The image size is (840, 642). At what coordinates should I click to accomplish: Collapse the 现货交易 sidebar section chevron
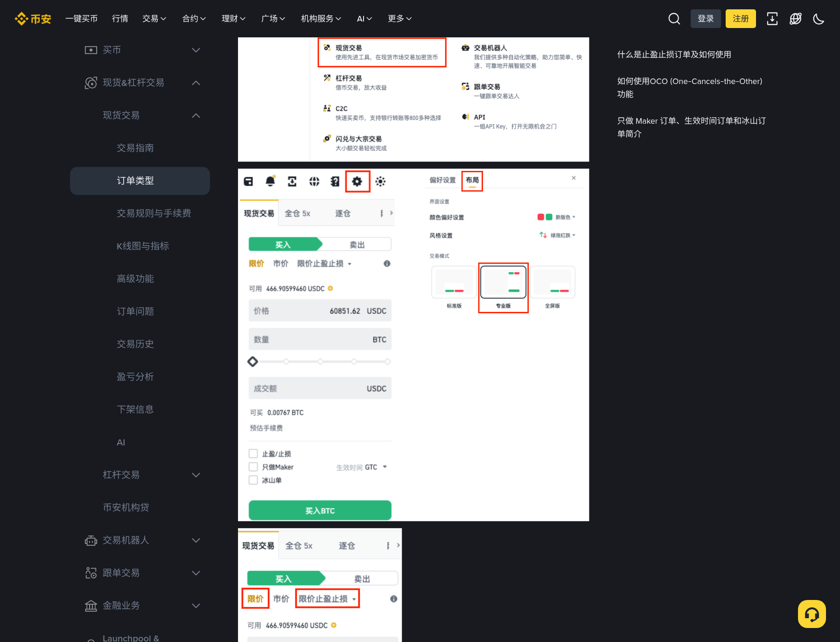[196, 115]
